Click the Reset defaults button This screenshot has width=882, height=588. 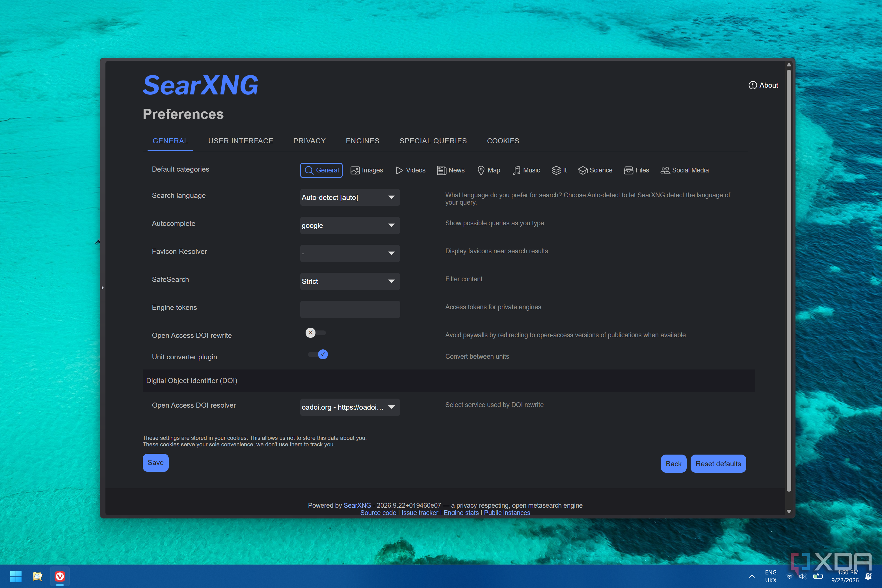point(718,464)
